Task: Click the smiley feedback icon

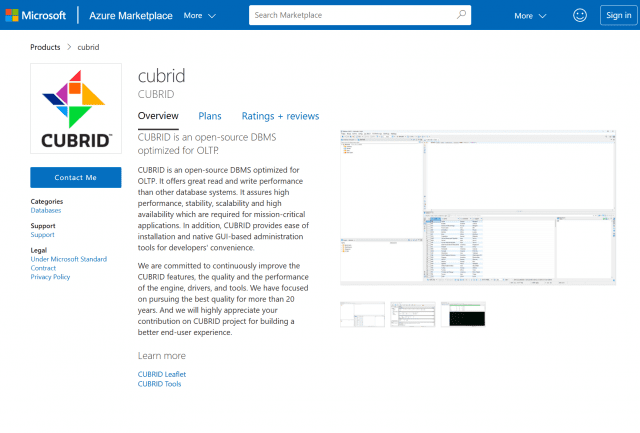Action: click(580, 15)
